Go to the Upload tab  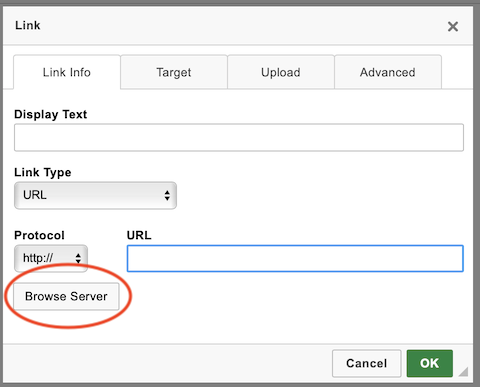click(x=281, y=72)
